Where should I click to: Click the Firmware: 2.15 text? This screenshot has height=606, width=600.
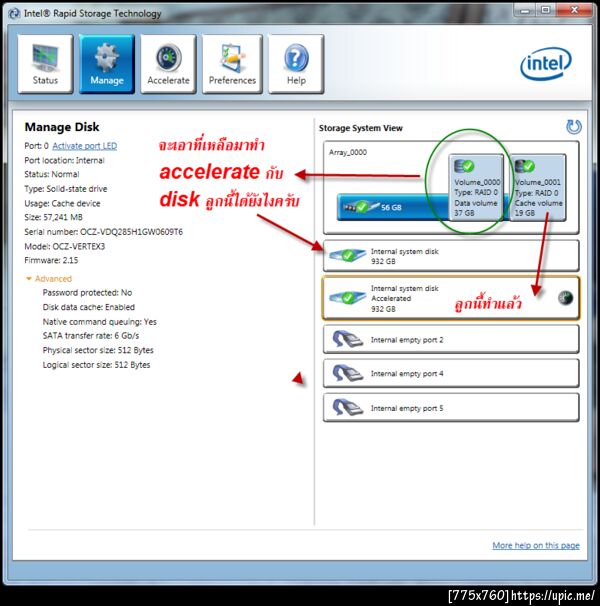pos(51,260)
